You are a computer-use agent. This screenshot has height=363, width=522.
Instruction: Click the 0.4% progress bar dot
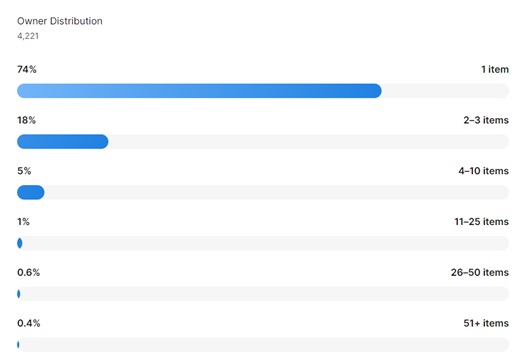pos(18,345)
